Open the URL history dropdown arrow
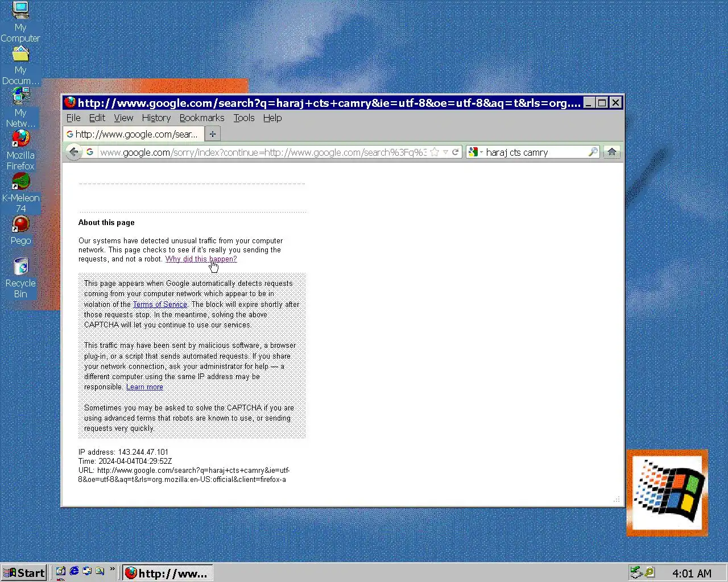The image size is (728, 582). click(446, 152)
